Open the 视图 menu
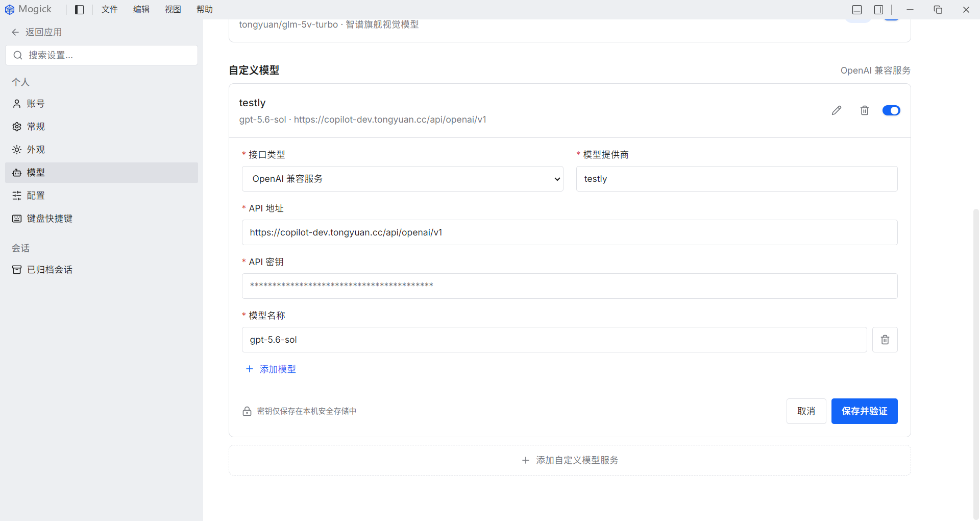This screenshot has height=521, width=980. coord(173,9)
